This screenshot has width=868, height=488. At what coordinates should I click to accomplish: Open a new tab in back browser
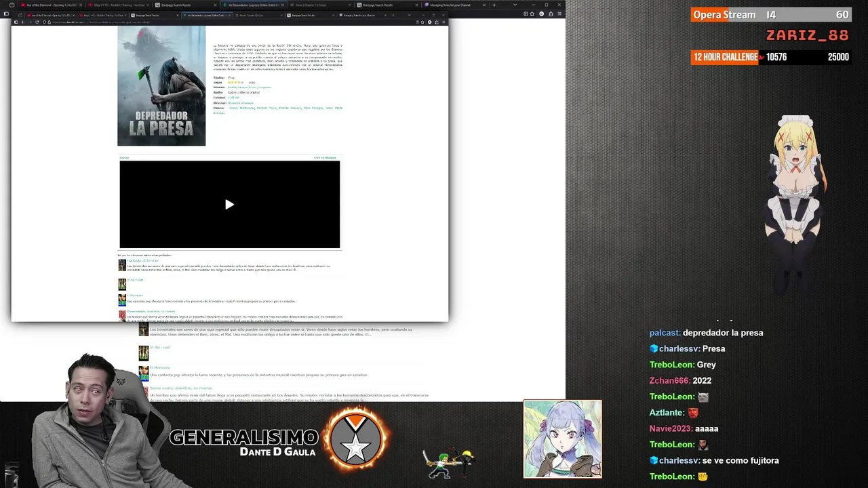pos(494,5)
